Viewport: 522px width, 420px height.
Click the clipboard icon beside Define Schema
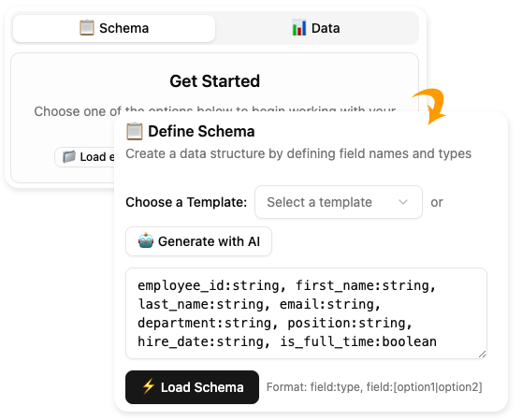tap(135, 131)
